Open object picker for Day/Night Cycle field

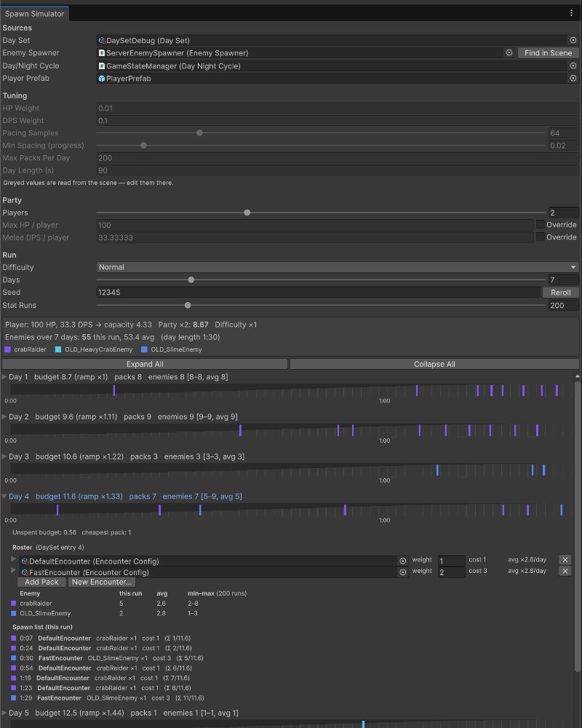[573, 66]
